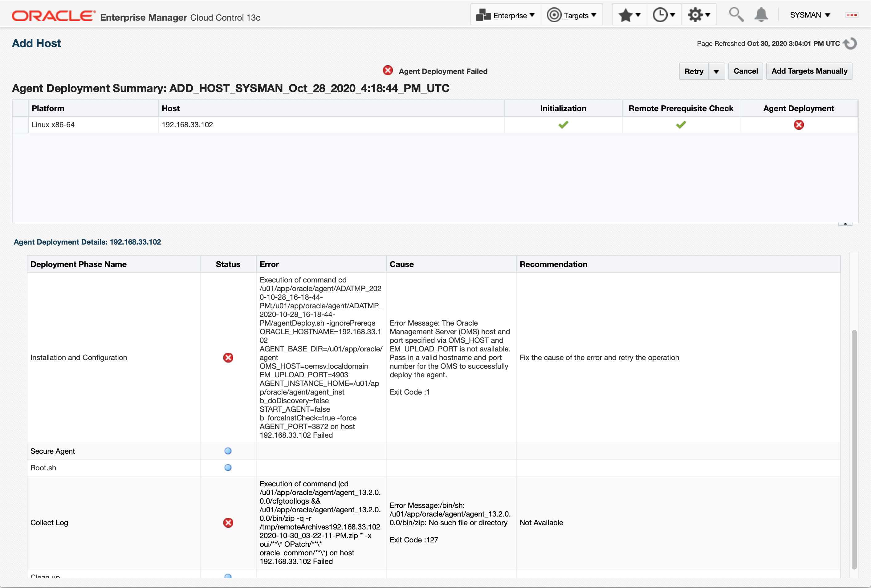
Task: Open the notifications bell
Action: [x=761, y=15]
